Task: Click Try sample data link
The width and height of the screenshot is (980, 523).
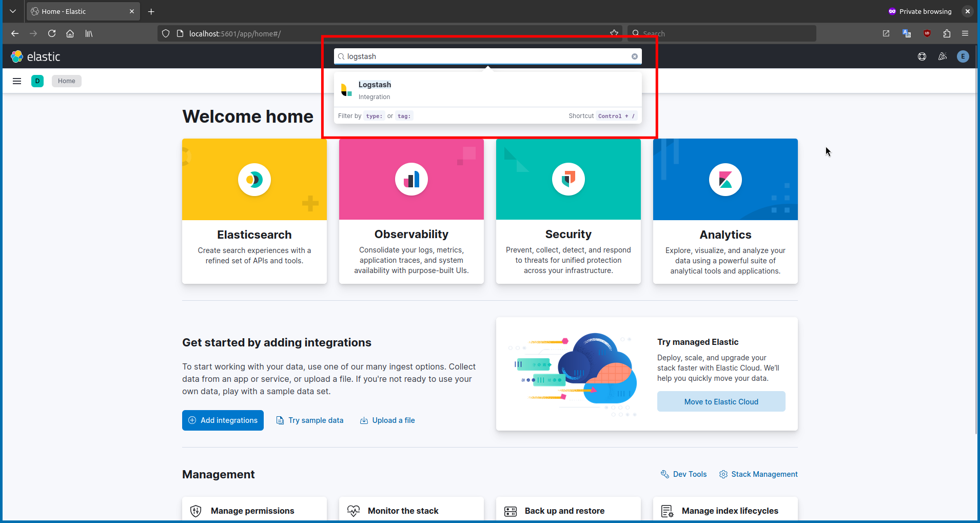Action: click(310, 420)
